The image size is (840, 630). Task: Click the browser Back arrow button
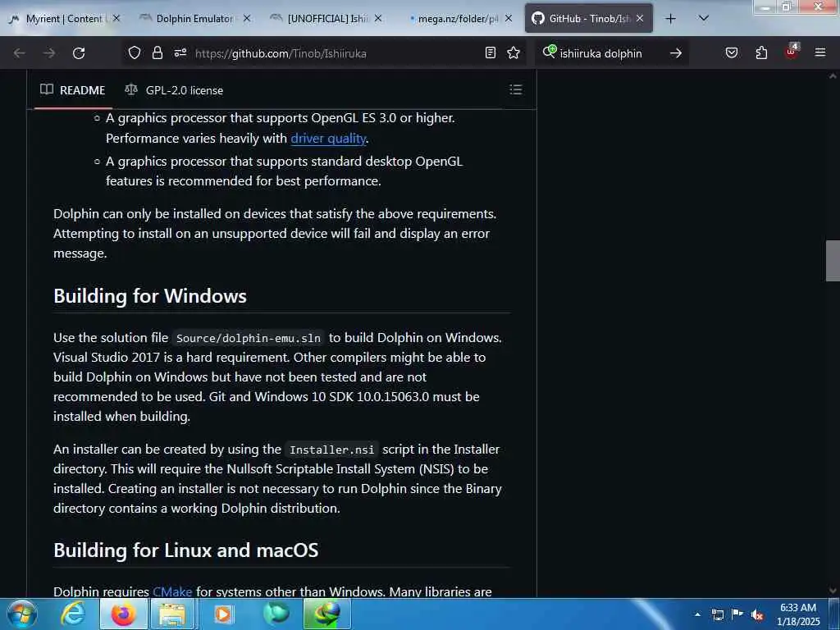[20, 53]
